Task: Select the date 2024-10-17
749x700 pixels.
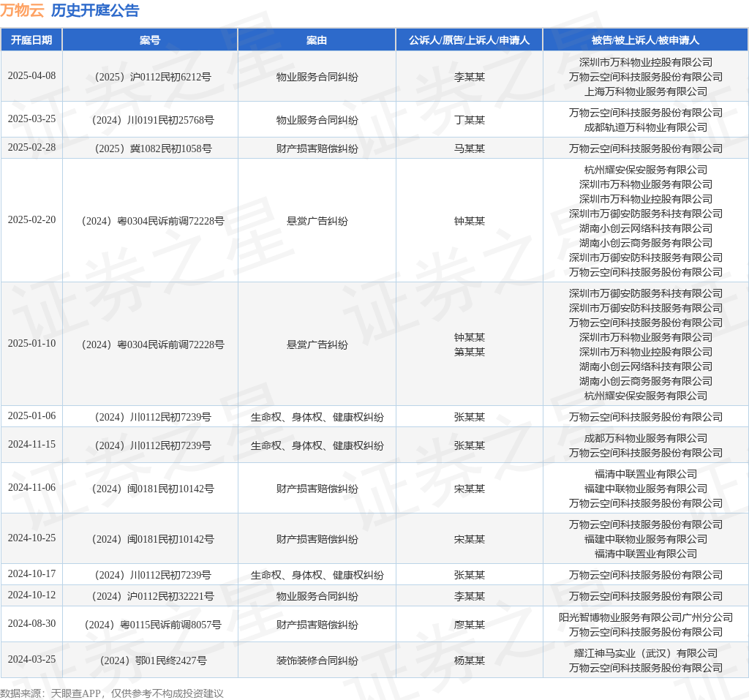Action: 31,574
